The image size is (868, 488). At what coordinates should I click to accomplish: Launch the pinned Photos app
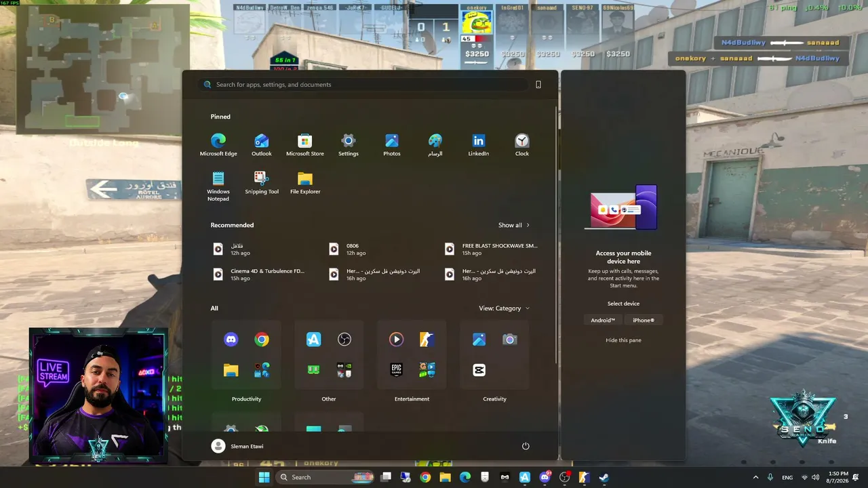392,144
